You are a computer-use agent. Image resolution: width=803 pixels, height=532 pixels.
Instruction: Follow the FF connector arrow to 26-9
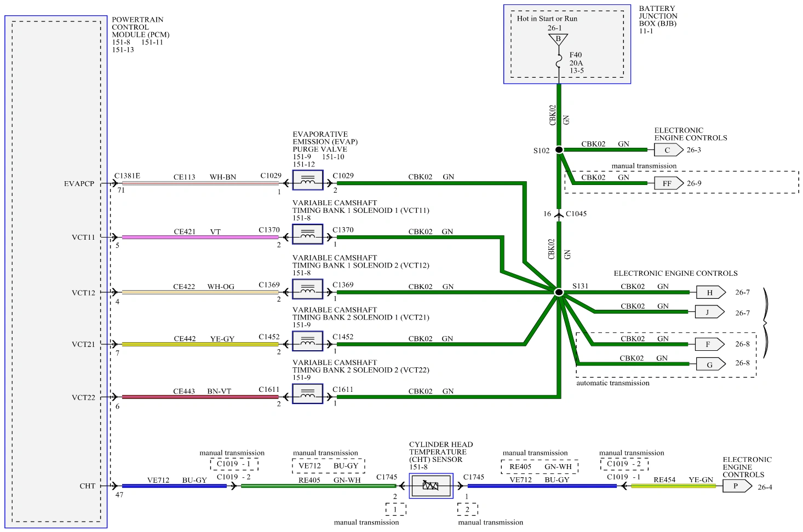(669, 183)
